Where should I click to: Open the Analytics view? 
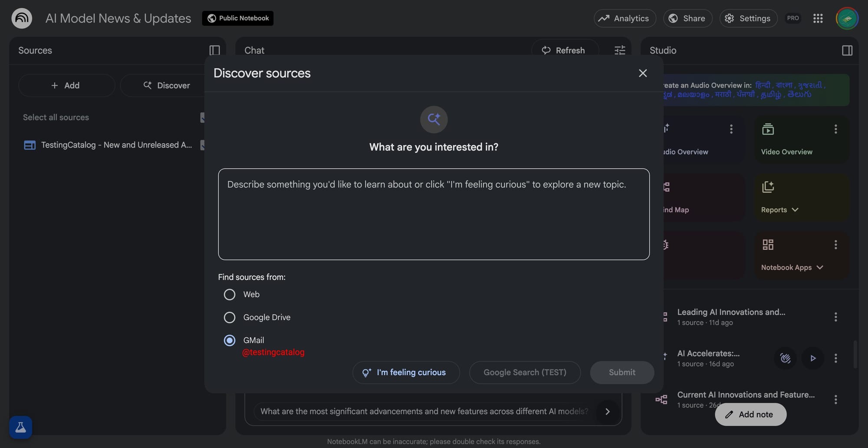[624, 18]
